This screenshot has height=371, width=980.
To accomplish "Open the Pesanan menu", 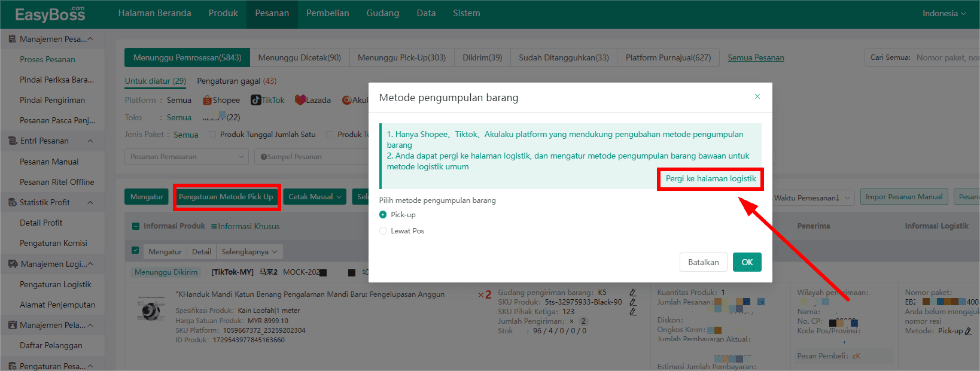I will (x=272, y=13).
